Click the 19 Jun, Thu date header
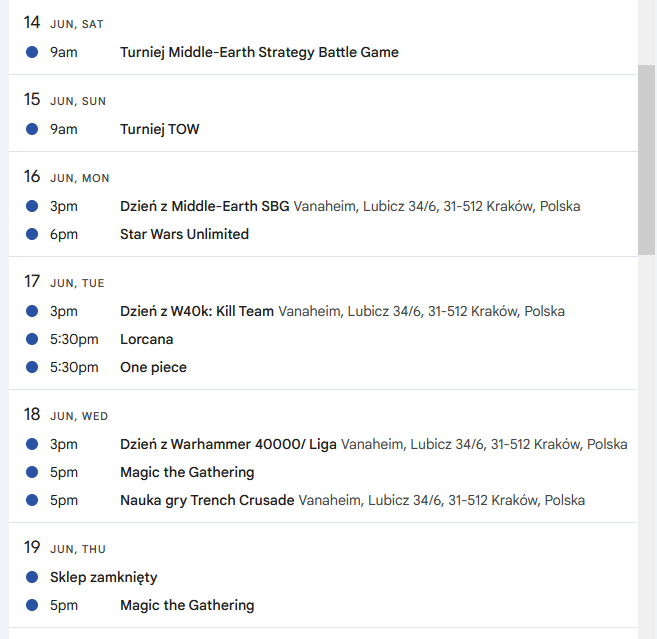This screenshot has width=657, height=639. 65,548
